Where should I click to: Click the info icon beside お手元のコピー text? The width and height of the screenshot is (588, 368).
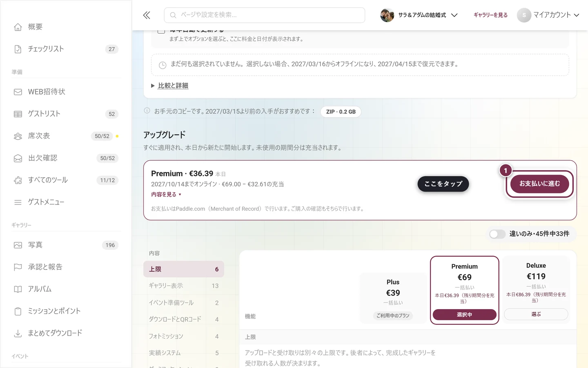coord(147,111)
